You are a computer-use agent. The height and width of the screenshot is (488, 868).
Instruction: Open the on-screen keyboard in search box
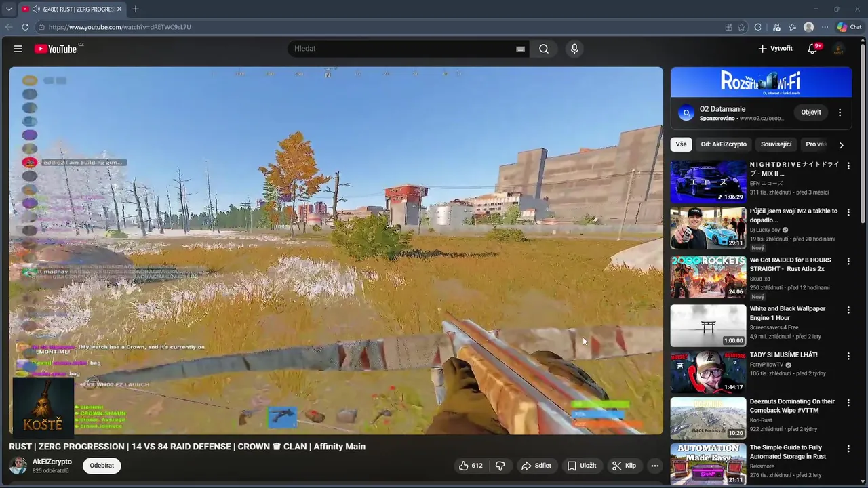[x=520, y=49]
